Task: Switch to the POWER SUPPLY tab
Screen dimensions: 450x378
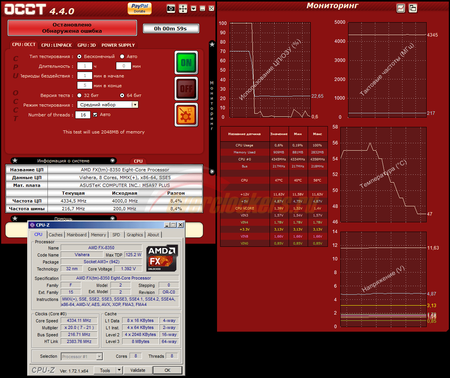Action: point(118,45)
